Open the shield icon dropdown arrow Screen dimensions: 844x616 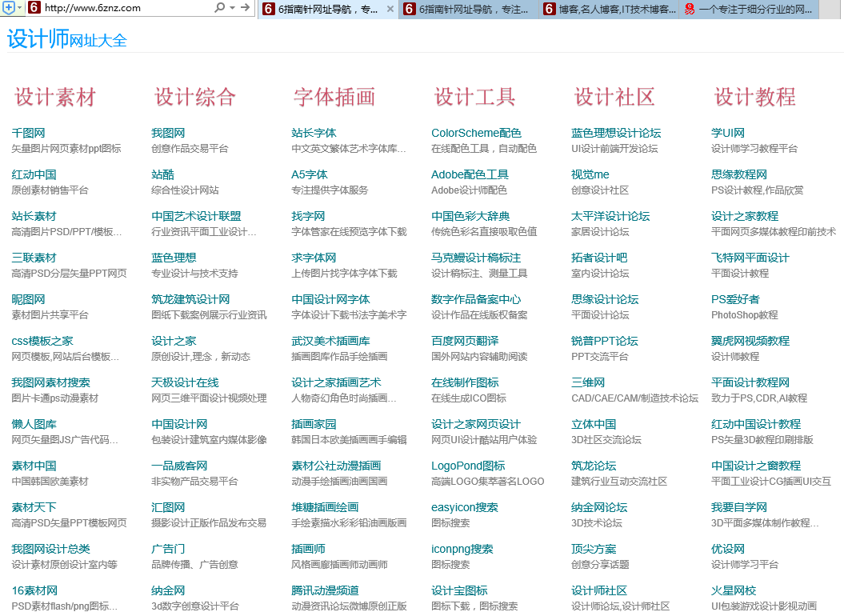click(20, 7)
